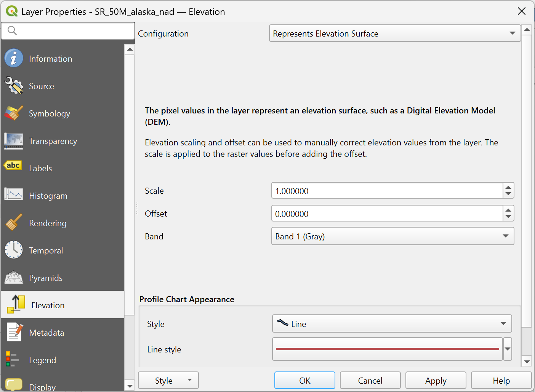This screenshot has width=535, height=392.
Task: Click the Source wrench icon
Action: pos(14,86)
